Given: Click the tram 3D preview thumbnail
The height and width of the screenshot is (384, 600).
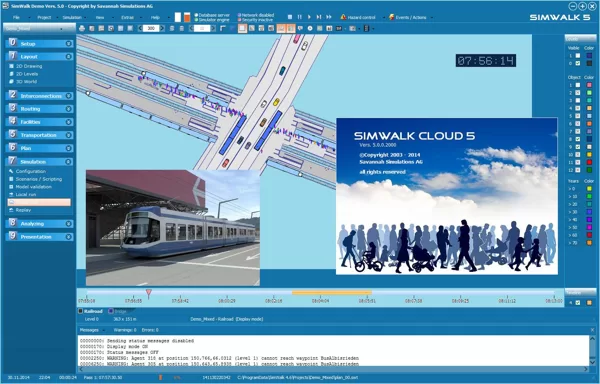Looking at the screenshot, I should coord(173,228).
